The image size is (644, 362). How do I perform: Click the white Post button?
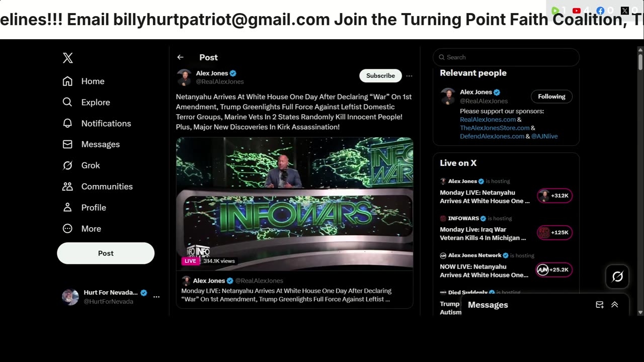tap(106, 253)
